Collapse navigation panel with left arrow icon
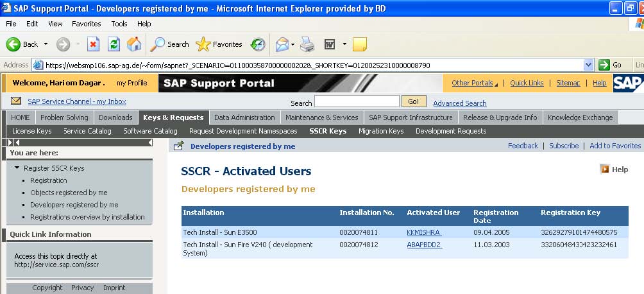Screen dimensions: 644x294 pos(150,143)
